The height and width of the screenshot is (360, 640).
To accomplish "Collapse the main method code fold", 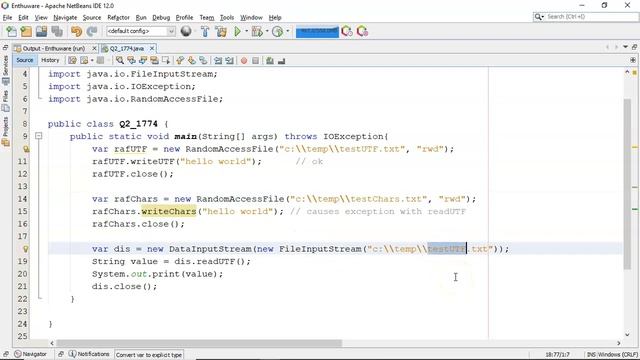I will 38,136.
